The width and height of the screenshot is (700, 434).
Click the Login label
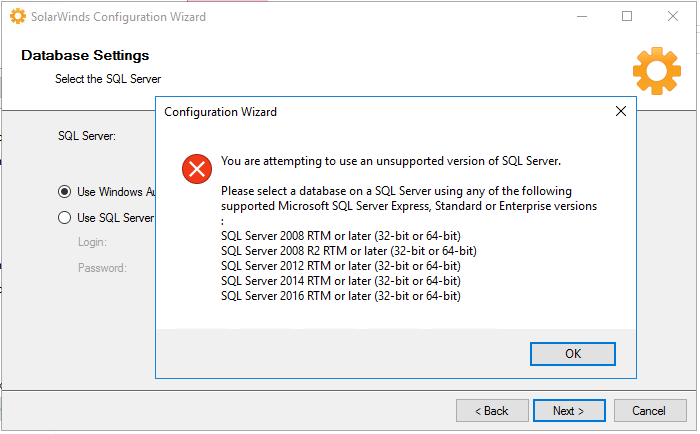pos(92,242)
